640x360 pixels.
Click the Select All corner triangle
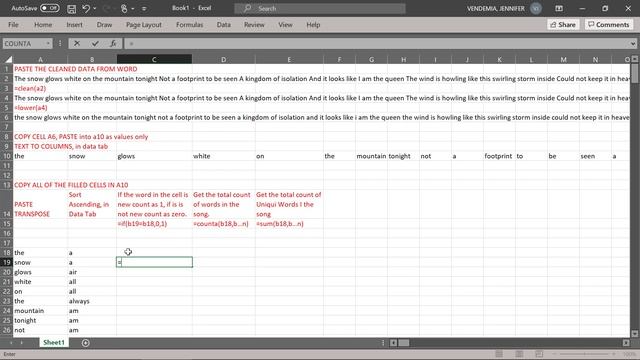click(x=8, y=60)
